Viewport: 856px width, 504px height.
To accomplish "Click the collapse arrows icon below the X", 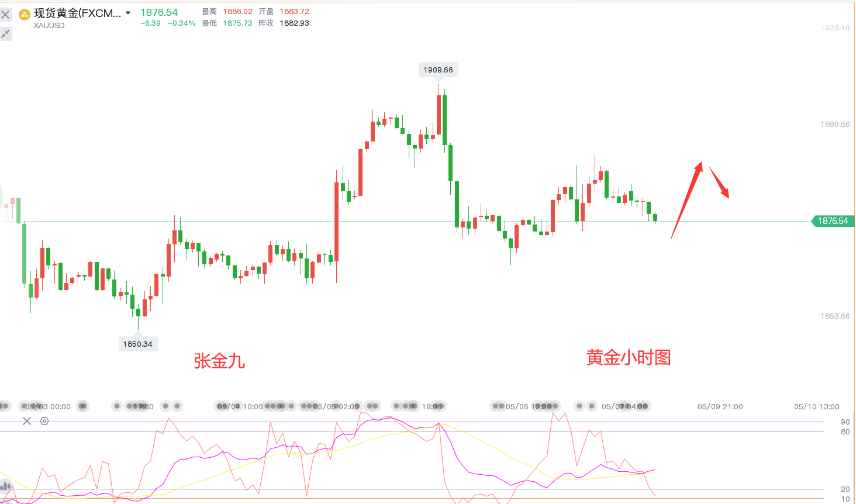I will (x=6, y=34).
